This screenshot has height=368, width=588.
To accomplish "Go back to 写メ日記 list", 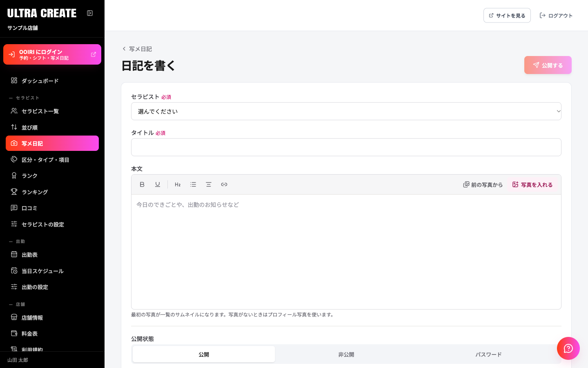I will 137,49.
